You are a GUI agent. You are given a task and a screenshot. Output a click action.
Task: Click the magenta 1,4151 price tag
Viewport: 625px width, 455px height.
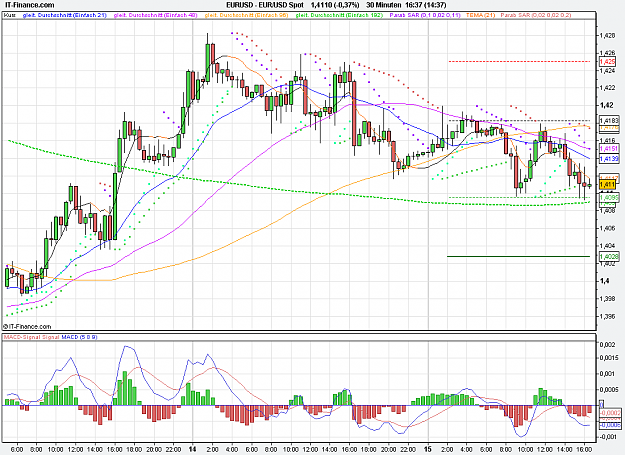(x=609, y=149)
